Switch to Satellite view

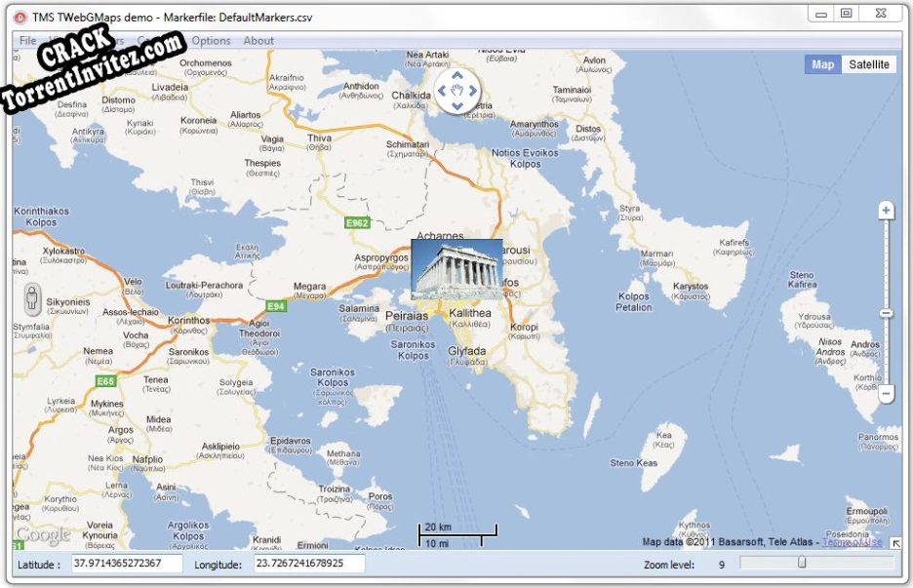coord(869,64)
